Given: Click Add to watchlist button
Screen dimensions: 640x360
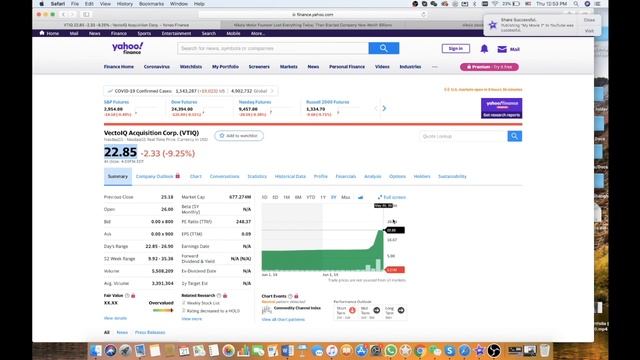Looking at the screenshot, I should click(239, 136).
